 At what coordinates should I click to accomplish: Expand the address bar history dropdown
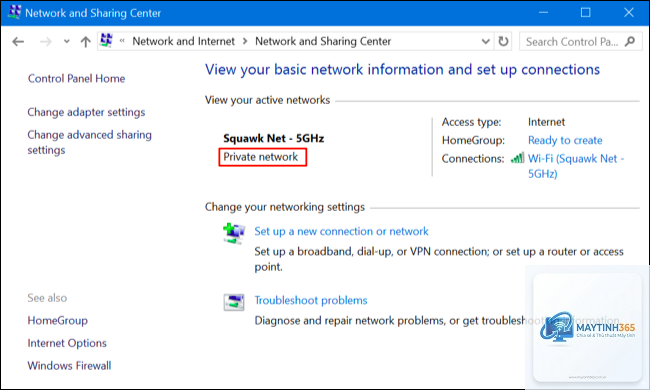click(x=485, y=41)
